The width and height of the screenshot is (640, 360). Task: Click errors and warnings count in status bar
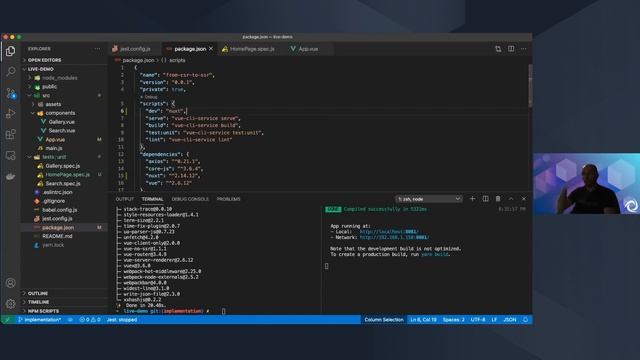click(x=90, y=320)
